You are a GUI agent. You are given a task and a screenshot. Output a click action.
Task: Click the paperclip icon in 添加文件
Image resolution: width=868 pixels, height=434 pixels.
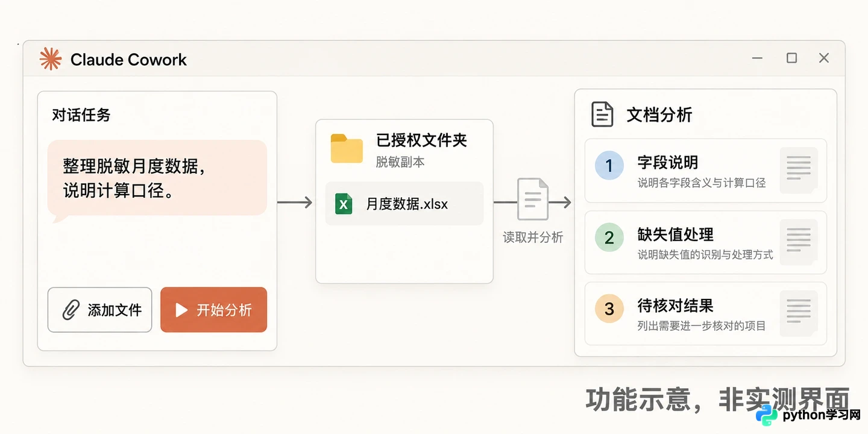(x=71, y=310)
